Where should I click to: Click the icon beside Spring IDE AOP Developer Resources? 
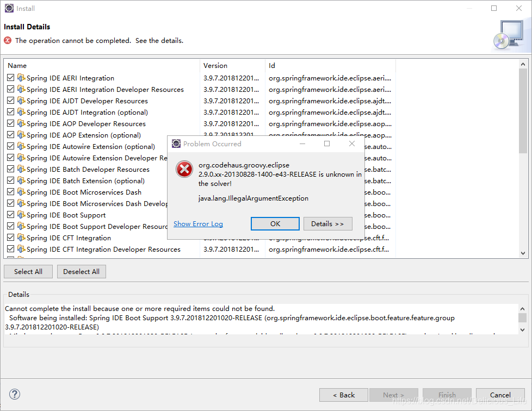[x=21, y=123]
